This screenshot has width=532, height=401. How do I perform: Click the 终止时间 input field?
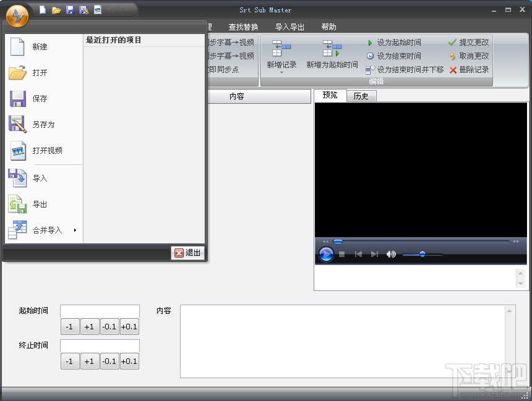(100, 346)
